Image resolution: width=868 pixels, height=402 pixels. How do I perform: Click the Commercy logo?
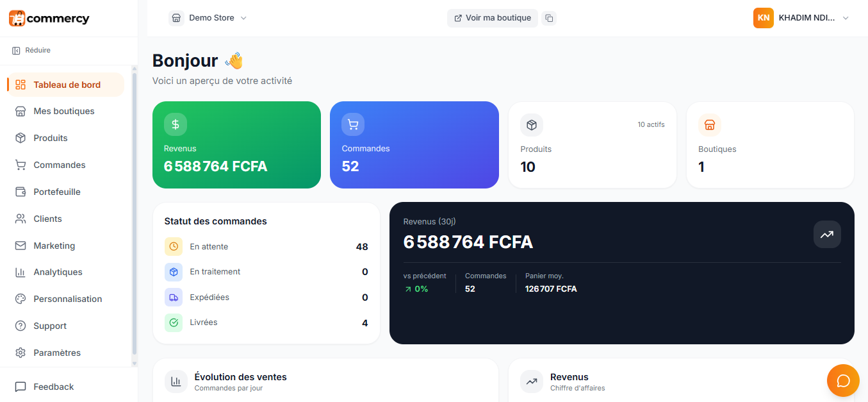49,19
